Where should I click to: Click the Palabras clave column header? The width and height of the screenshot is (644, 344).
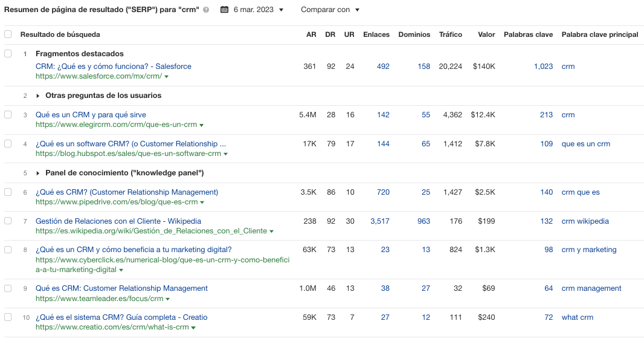click(x=528, y=34)
